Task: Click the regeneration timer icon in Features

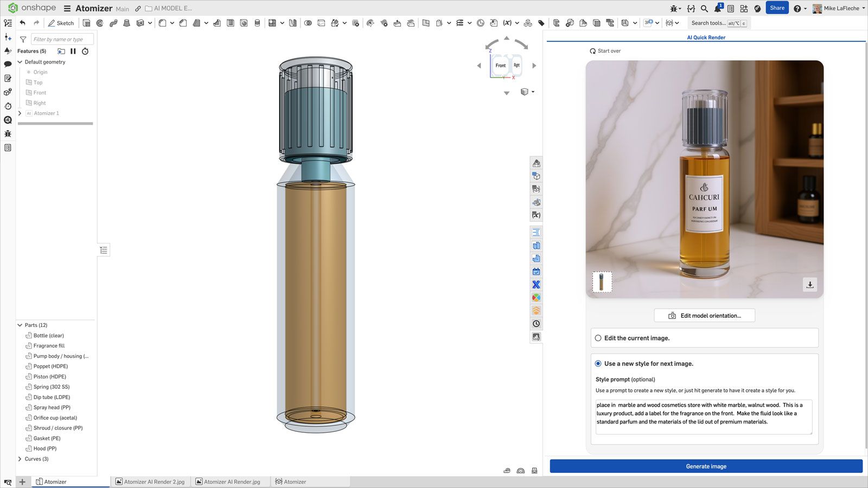Action: click(85, 51)
